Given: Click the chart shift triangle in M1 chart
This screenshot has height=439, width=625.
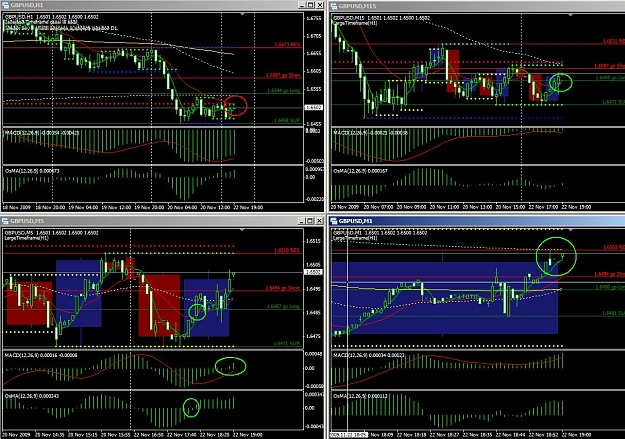Looking at the screenshot, I should (571, 230).
